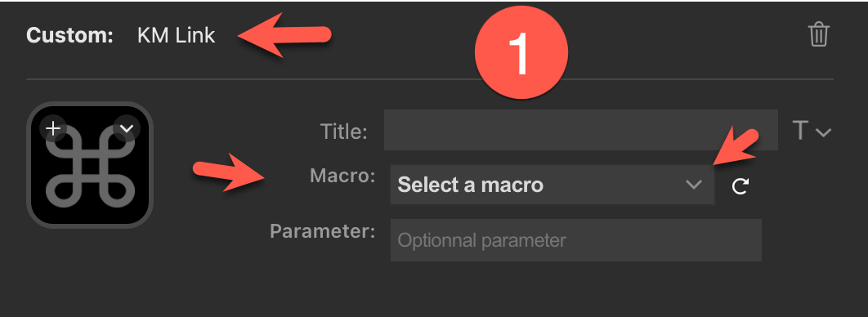The image size is (868, 317).
Task: Select the command-symbol key icon preview
Action: point(90,165)
